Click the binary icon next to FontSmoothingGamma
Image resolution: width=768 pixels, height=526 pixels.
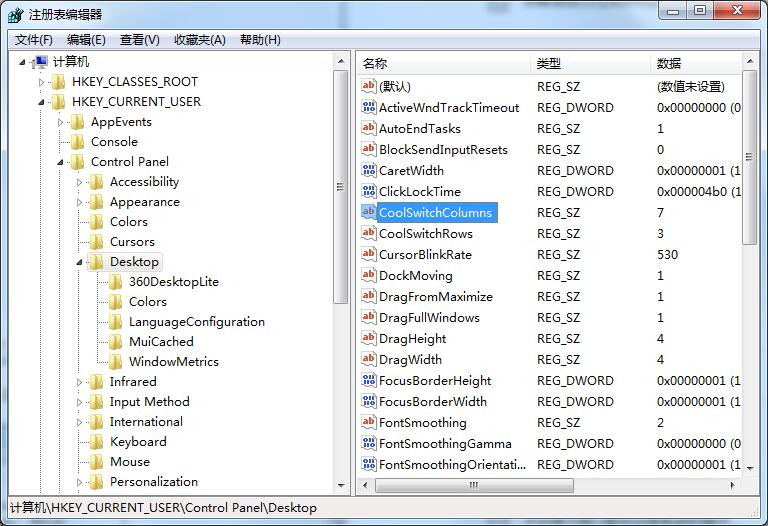point(368,444)
